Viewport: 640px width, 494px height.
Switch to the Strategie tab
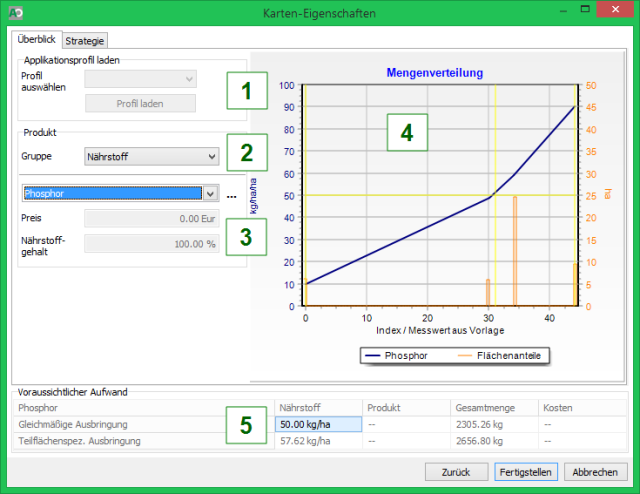(x=86, y=41)
